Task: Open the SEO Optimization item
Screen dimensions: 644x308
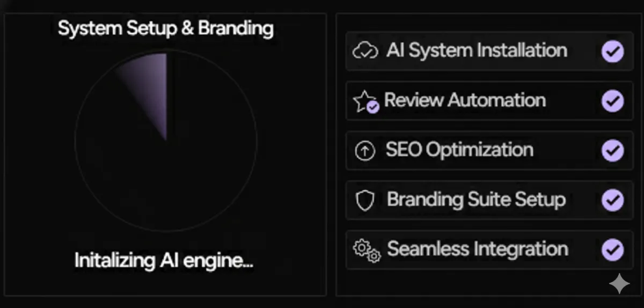Action: click(459, 150)
